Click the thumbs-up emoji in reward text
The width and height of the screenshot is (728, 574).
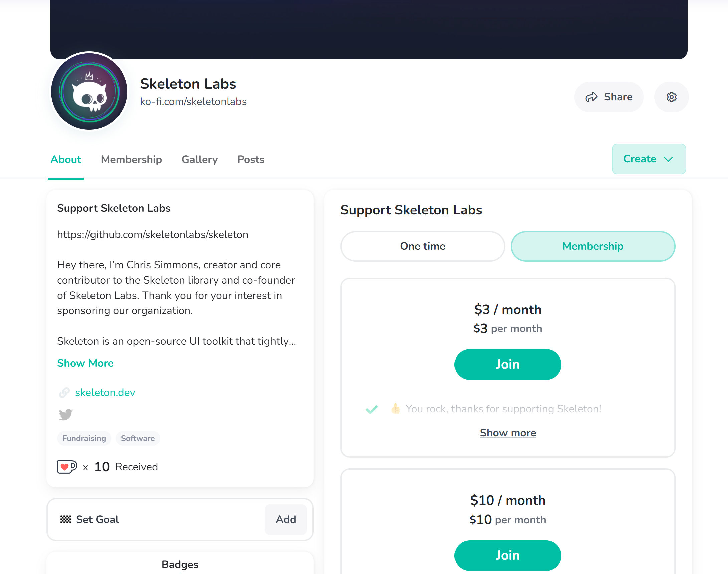(x=396, y=408)
